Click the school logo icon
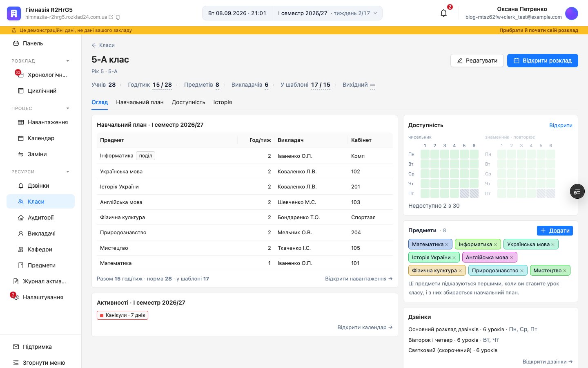 tap(13, 13)
